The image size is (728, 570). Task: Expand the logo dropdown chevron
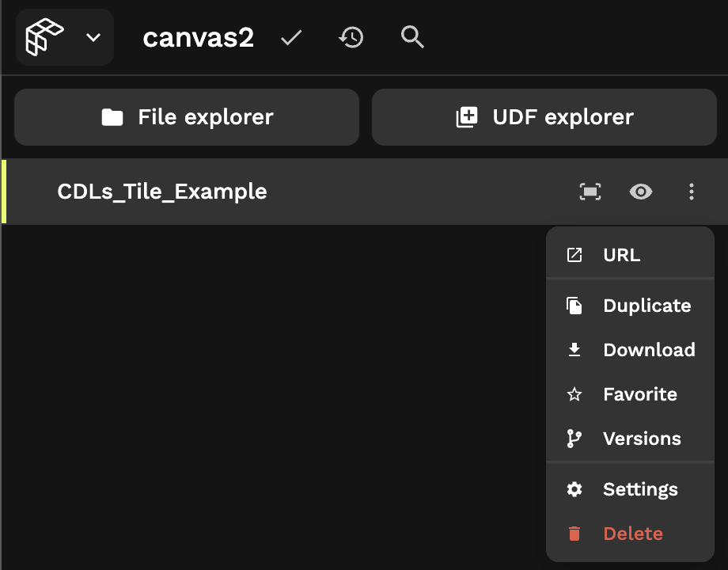pyautogui.click(x=93, y=37)
